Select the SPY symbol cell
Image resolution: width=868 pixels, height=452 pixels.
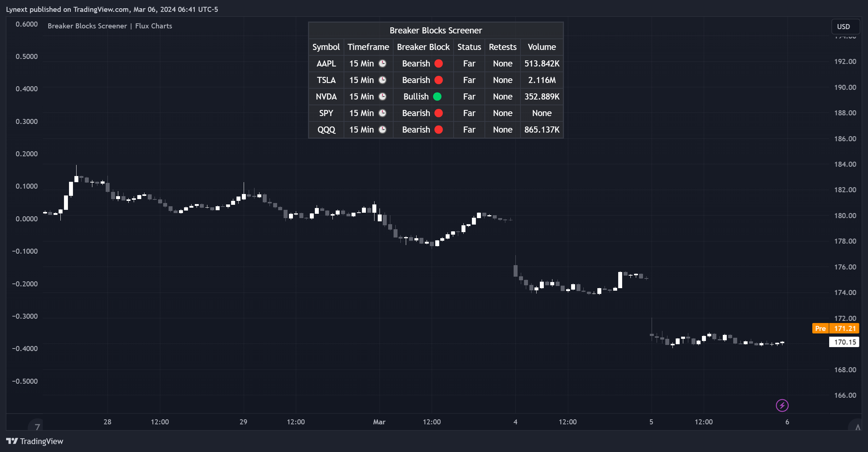[326, 113]
